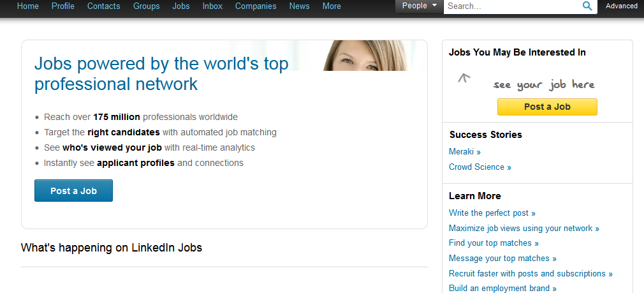Open Recruit faster with posts and subscriptions

[531, 273]
